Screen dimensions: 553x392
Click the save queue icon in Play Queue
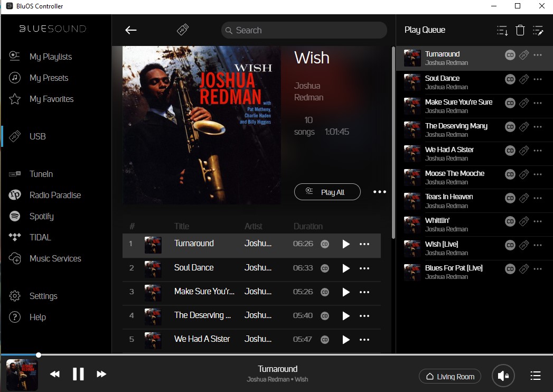point(502,30)
